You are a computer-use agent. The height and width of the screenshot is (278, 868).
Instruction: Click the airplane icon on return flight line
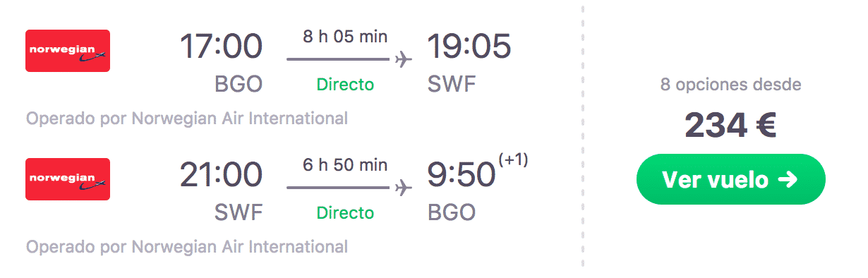pos(404,188)
